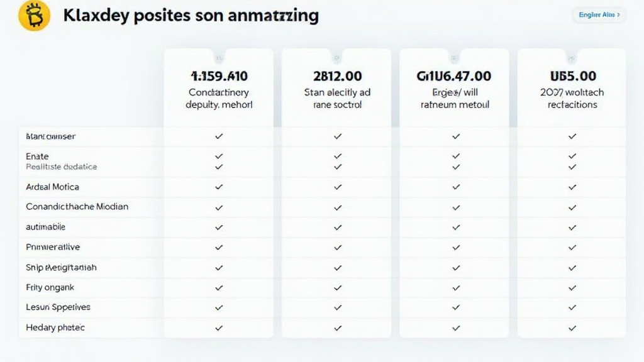Image resolution: width=644 pixels, height=362 pixels.
Task: Click the checkmark for Hedary phatec in 1.159.410 column
Action: pos(219,327)
